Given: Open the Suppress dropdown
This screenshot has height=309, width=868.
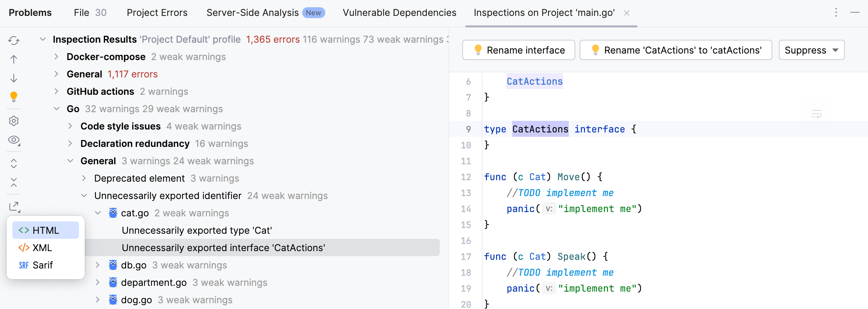Looking at the screenshot, I should 811,50.
